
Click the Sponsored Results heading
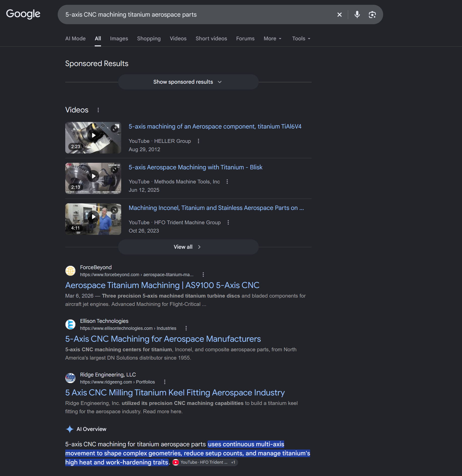coord(97,64)
